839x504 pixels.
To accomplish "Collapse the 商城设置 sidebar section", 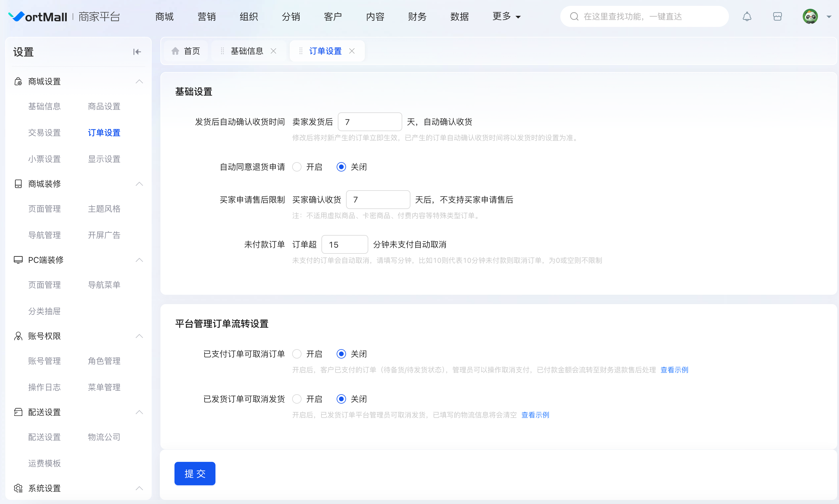I will [x=139, y=81].
